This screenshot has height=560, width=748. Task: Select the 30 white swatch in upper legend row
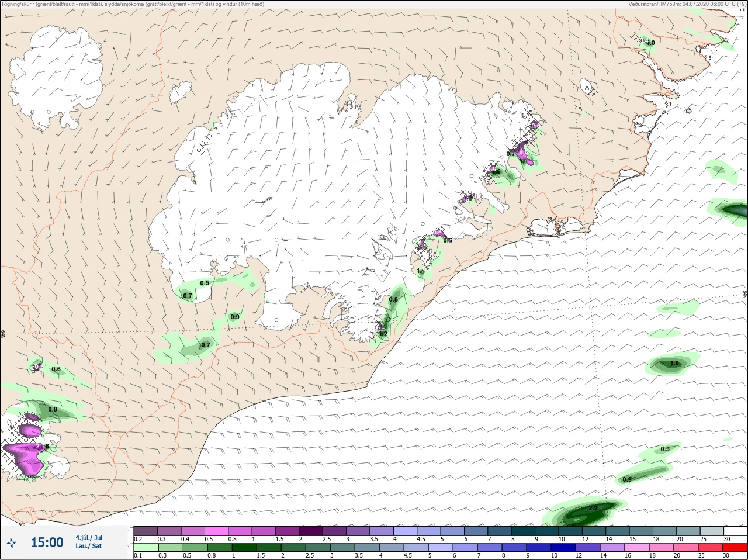click(x=735, y=531)
